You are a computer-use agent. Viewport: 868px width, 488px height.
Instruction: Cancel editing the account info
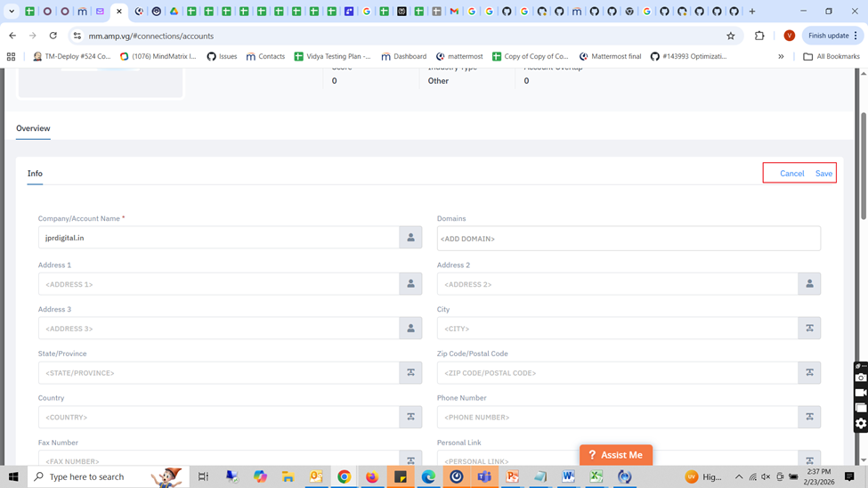[791, 174]
